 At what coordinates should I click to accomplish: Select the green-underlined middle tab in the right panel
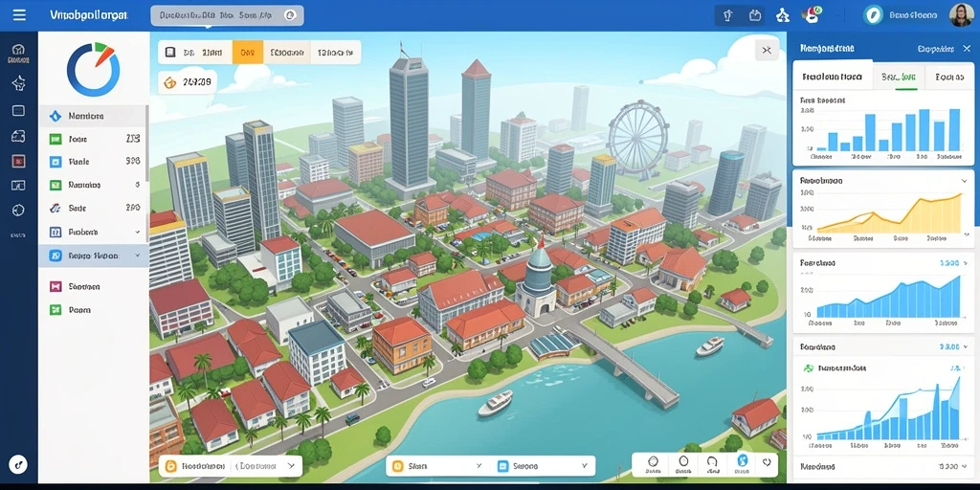pyautogui.click(x=899, y=77)
